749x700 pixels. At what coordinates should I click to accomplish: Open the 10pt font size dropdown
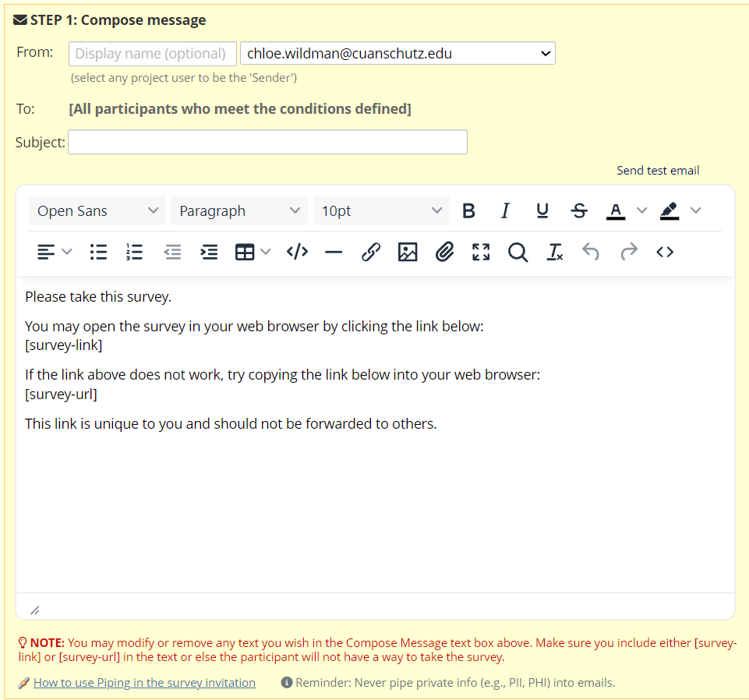381,210
